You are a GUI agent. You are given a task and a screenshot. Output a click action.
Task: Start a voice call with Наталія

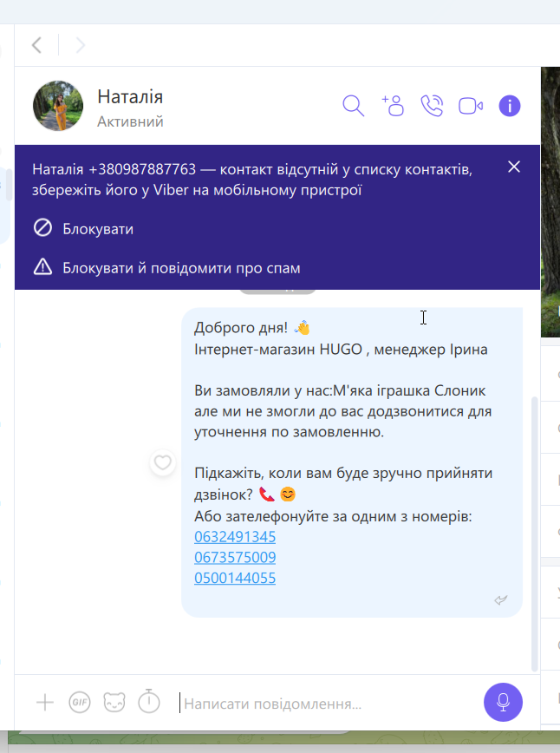click(432, 106)
